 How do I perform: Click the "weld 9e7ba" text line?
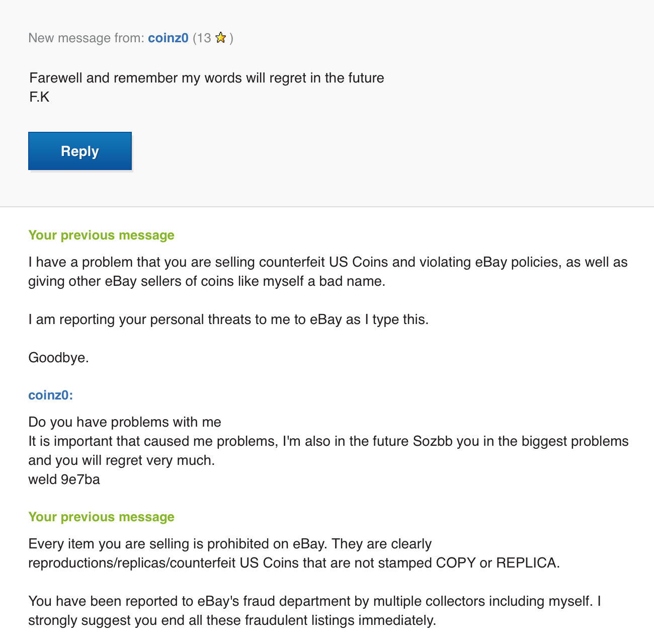(64, 479)
